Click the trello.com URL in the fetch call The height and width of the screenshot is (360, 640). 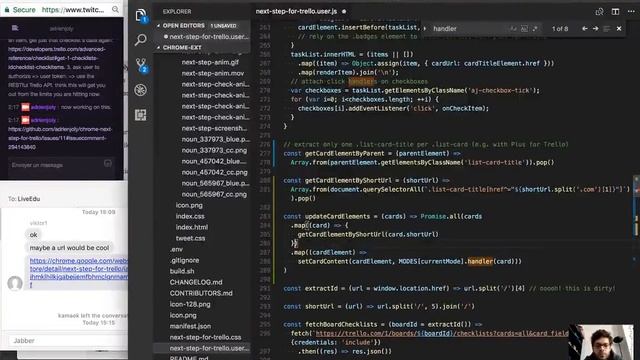click(442, 333)
